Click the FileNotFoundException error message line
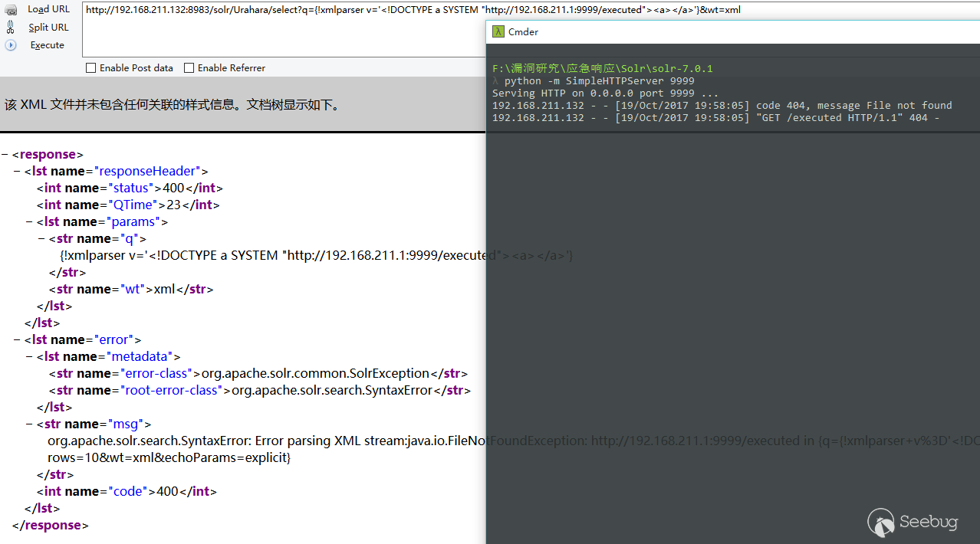 point(514,441)
